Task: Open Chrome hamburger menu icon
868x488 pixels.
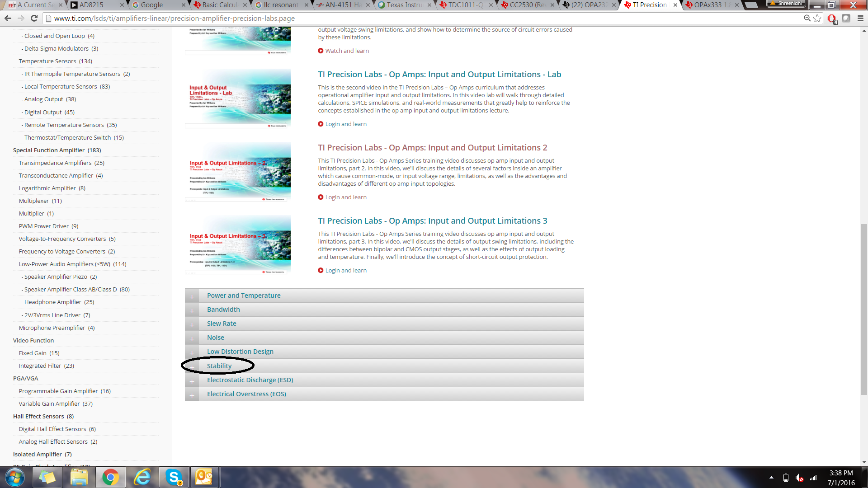Action: (860, 18)
